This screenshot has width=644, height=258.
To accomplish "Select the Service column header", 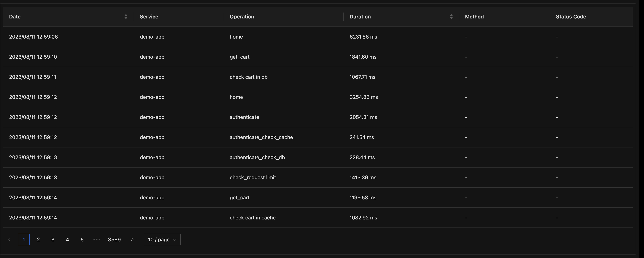I will pos(149,16).
